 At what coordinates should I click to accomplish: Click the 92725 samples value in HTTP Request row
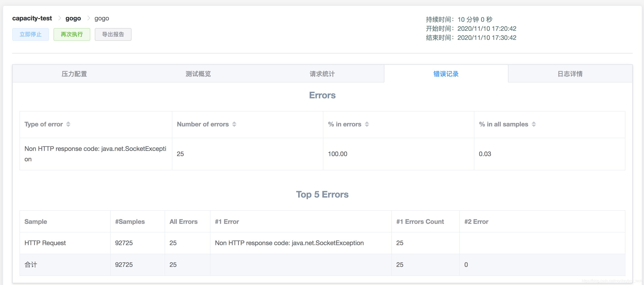click(124, 243)
